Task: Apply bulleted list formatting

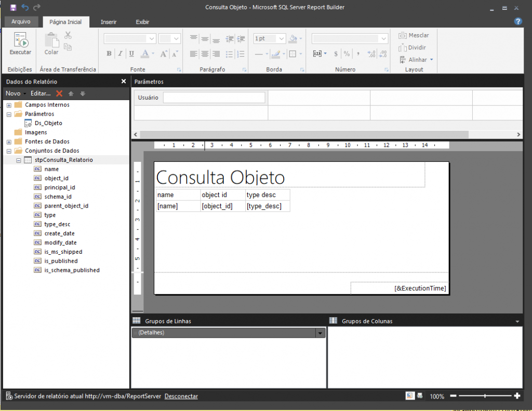Action: (229, 53)
